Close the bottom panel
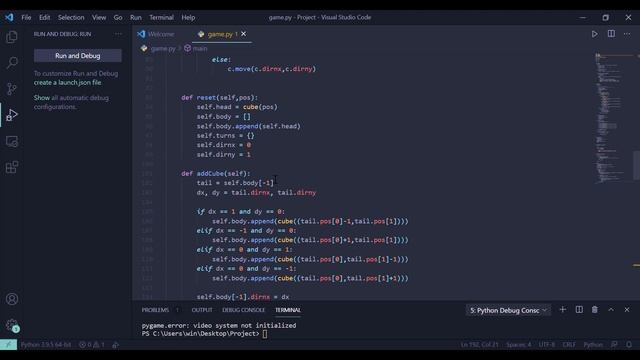The image size is (640, 360). click(x=627, y=310)
